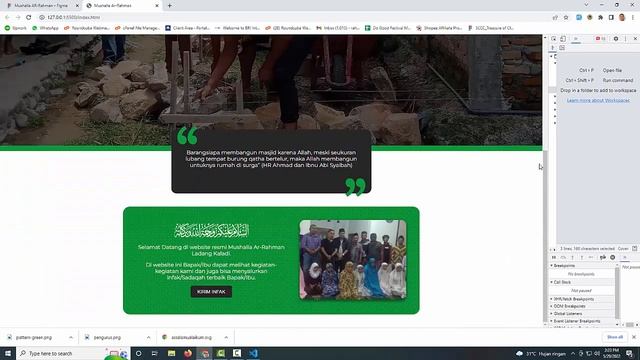The height and width of the screenshot is (360, 640).
Task: Click the browser forward arrow
Action: [x=18, y=17]
